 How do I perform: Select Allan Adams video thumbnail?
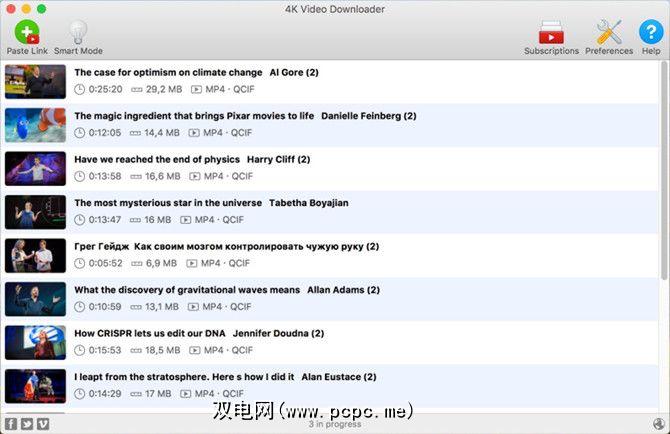[x=35, y=299]
